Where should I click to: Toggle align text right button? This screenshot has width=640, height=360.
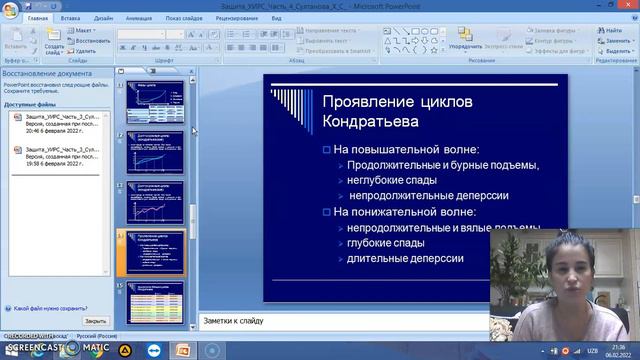click(x=252, y=48)
